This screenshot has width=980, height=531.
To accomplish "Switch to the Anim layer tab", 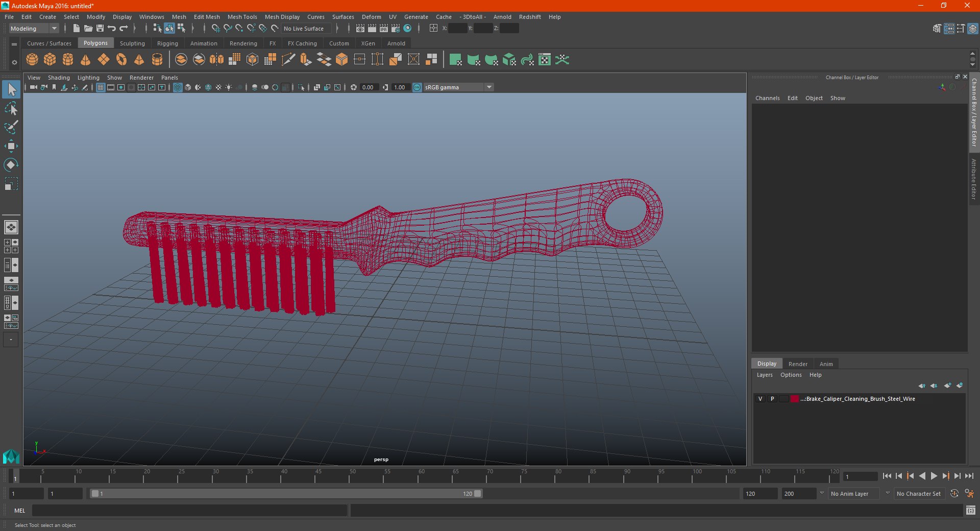I will [826, 364].
